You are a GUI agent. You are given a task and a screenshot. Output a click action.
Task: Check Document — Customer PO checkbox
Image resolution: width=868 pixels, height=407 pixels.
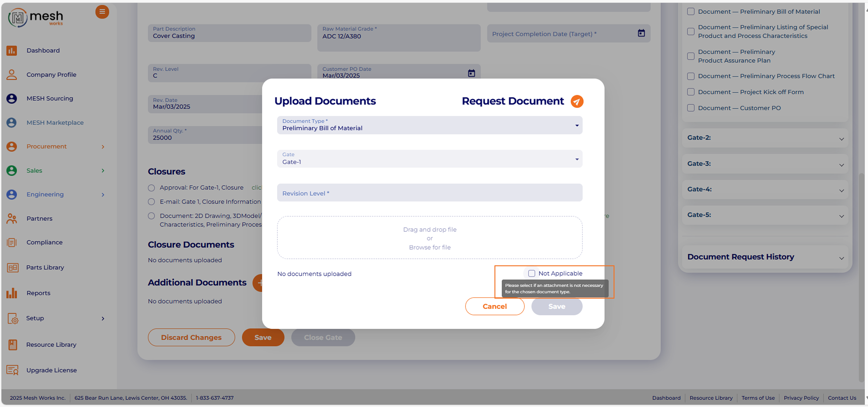point(690,108)
